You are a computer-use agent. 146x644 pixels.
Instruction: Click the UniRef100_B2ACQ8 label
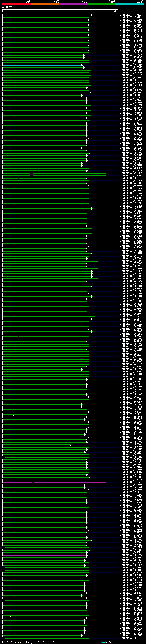[131, 339]
